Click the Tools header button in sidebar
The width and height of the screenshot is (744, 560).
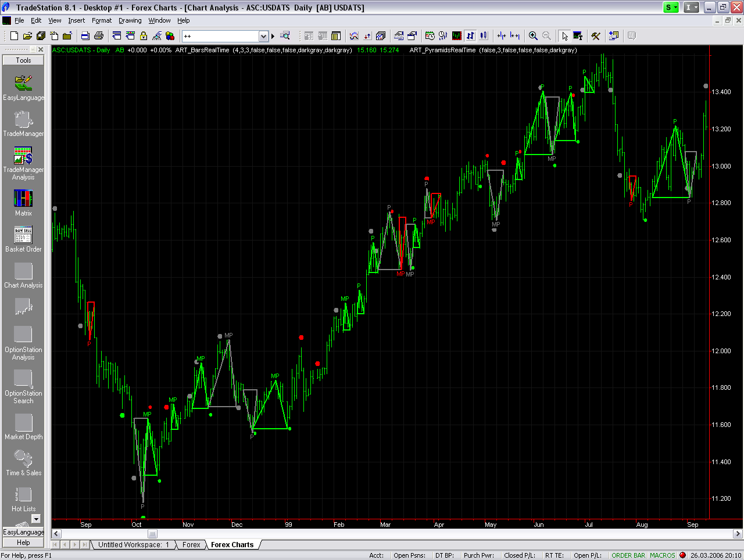coord(23,60)
